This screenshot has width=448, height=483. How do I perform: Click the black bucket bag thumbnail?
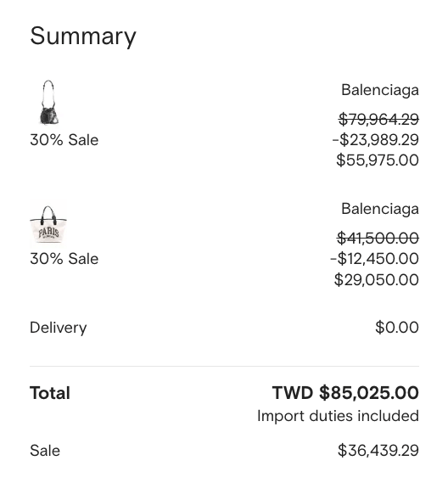[x=48, y=103]
